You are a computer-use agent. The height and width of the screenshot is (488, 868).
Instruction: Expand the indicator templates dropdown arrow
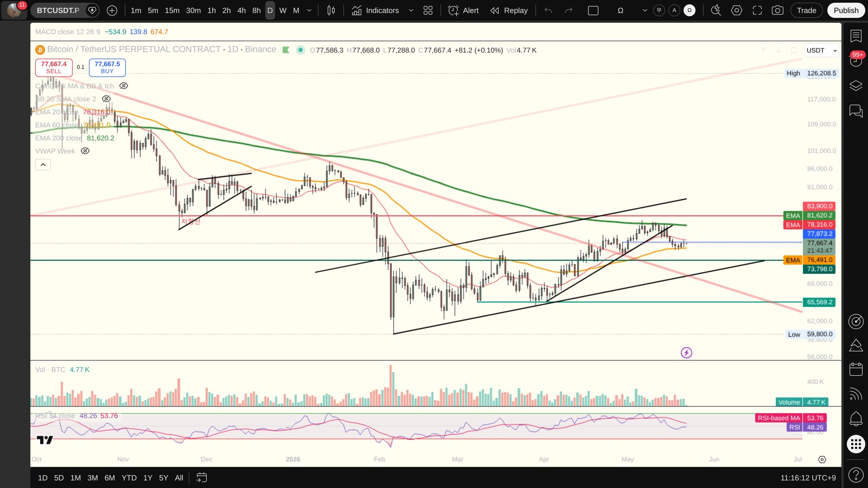coord(411,10)
